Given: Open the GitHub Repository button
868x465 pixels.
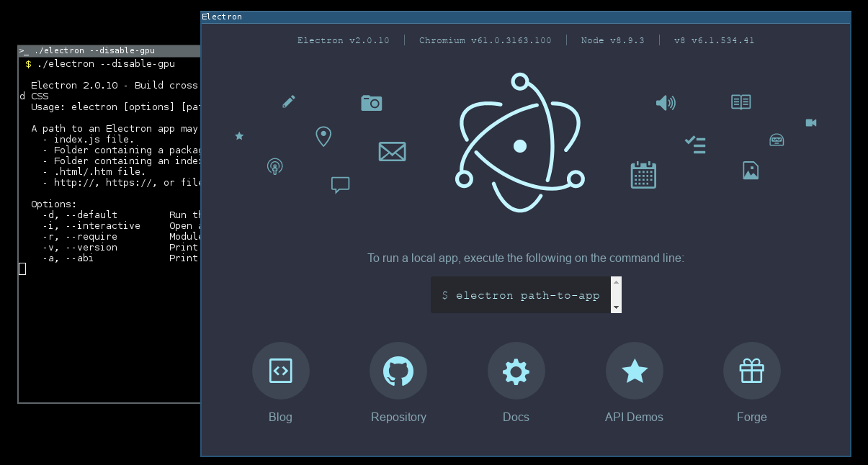Looking at the screenshot, I should 398,371.
